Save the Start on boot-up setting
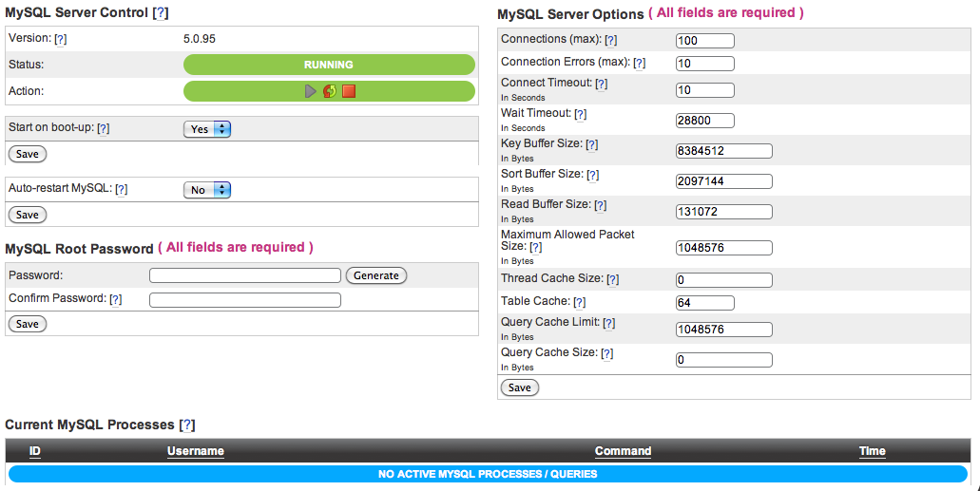 27,154
